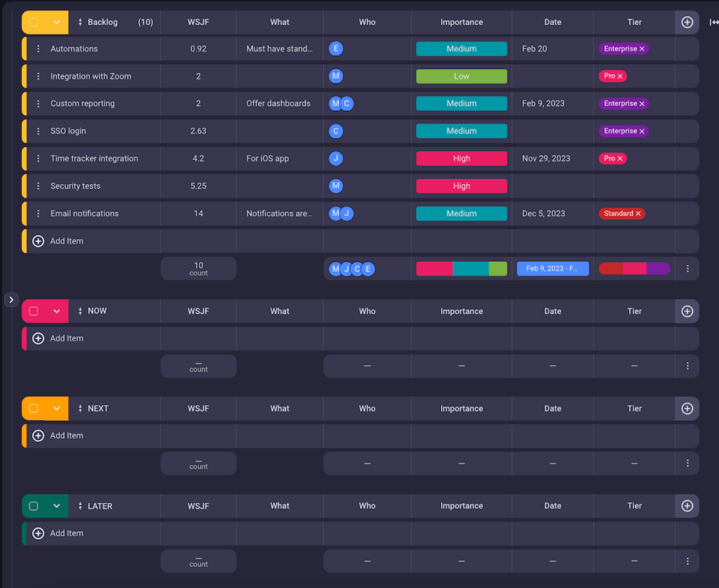
Task: Sort by WSJF column header in Backlog
Action: (198, 22)
